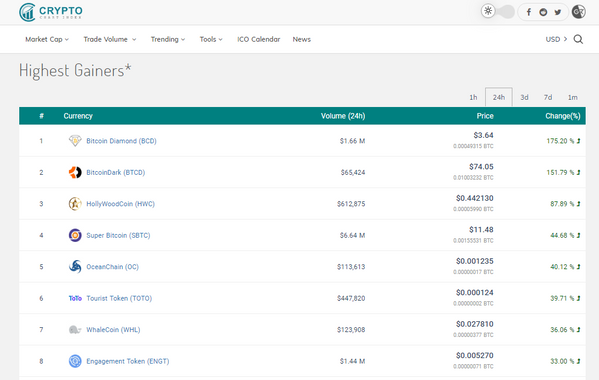Open the ICO Calendar page
Image resolution: width=599 pixels, height=380 pixels.
(259, 39)
